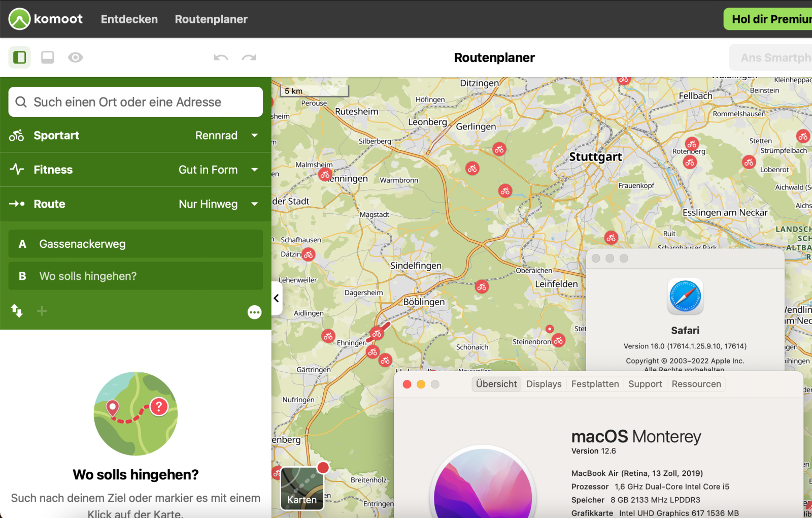Toggle the eye preview visibility icon
The height and width of the screenshot is (518, 812).
[x=76, y=57]
